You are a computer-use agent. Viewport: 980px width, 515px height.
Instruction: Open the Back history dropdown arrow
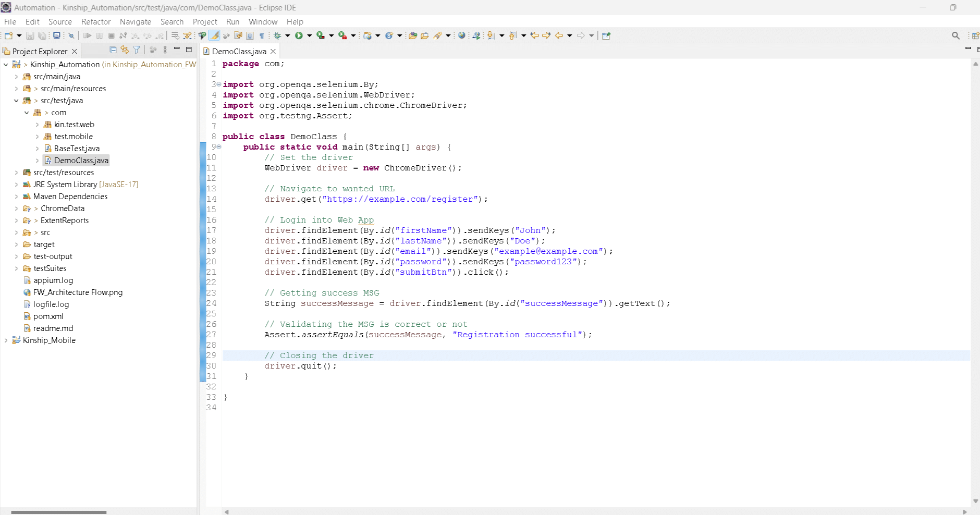[x=570, y=35]
